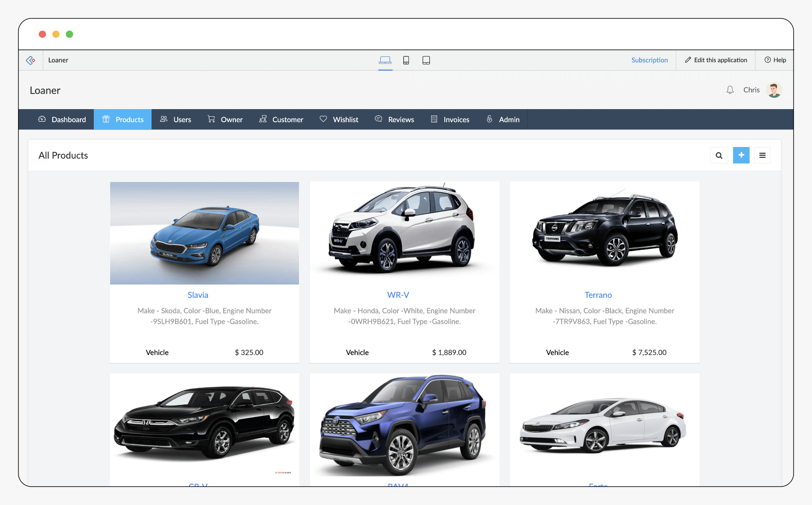Click the Loaner name in top bar

58,60
